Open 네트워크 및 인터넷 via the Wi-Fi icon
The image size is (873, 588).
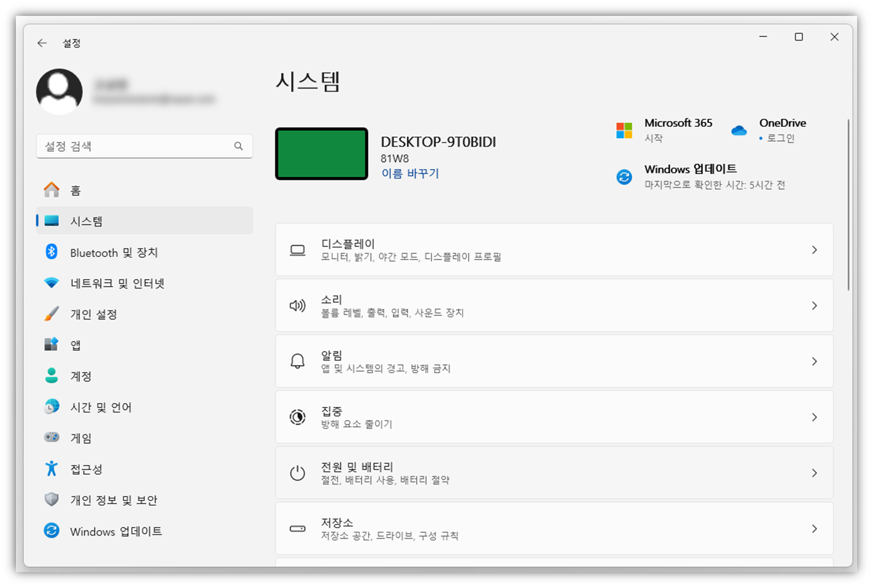point(51,283)
